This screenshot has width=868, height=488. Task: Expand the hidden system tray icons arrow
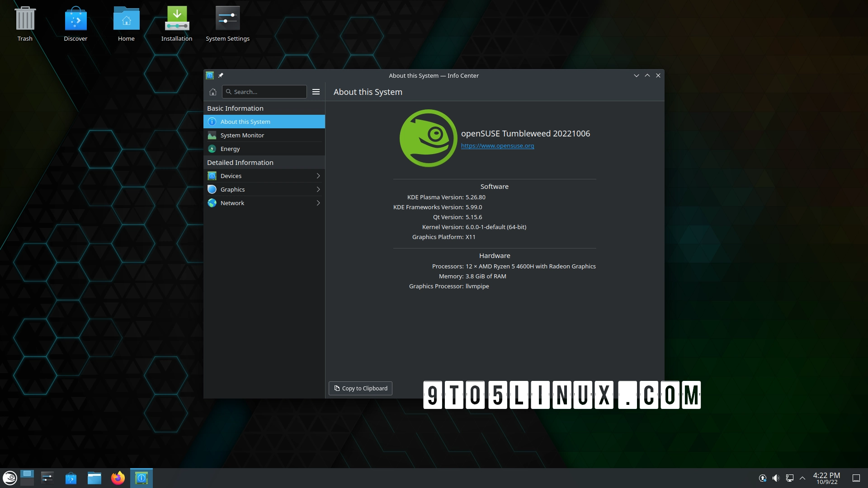click(802, 478)
